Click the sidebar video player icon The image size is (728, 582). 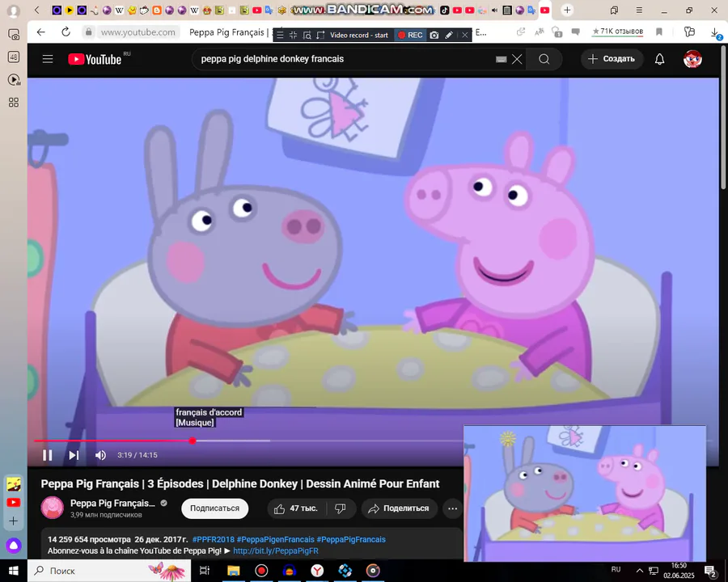[x=14, y=80]
